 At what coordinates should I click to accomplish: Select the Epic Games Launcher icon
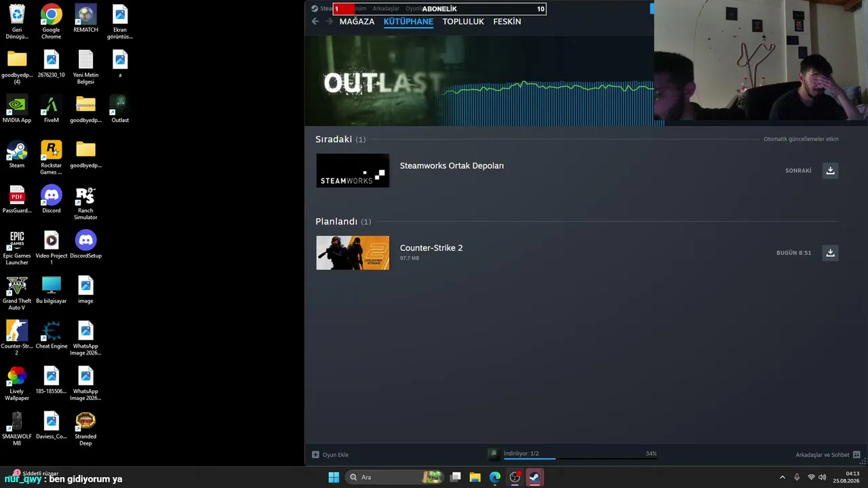click(x=17, y=247)
